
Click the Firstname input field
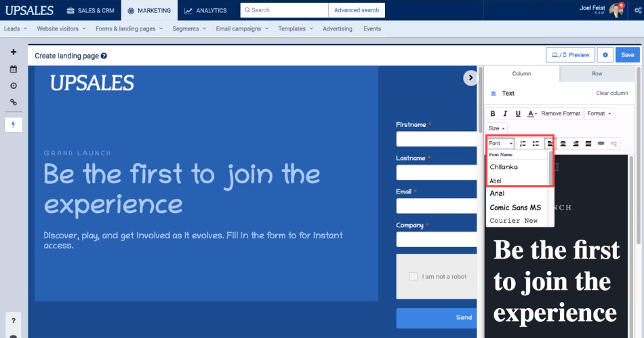[x=437, y=139]
